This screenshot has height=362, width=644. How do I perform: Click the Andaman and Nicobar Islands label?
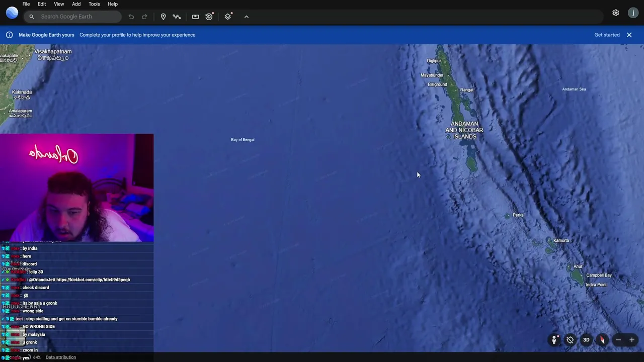[464, 130]
